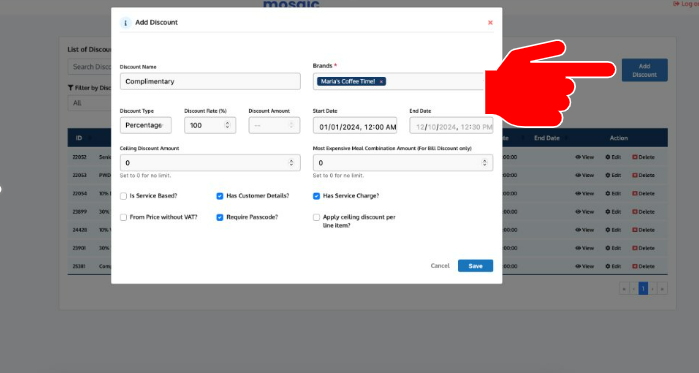The height and width of the screenshot is (373, 699).
Task: Click Delete icon in the last table row
Action: [x=635, y=266]
